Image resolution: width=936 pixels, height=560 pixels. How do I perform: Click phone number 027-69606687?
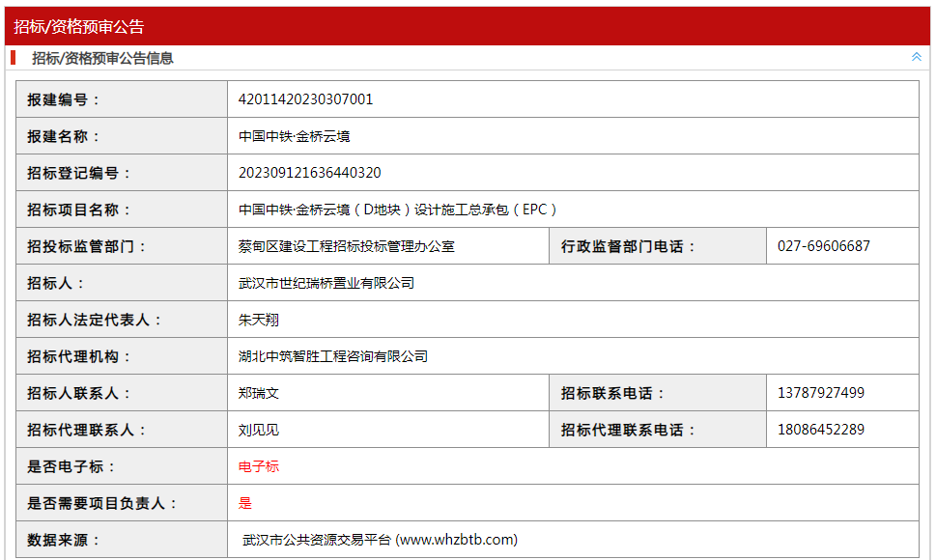pyautogui.click(x=824, y=246)
